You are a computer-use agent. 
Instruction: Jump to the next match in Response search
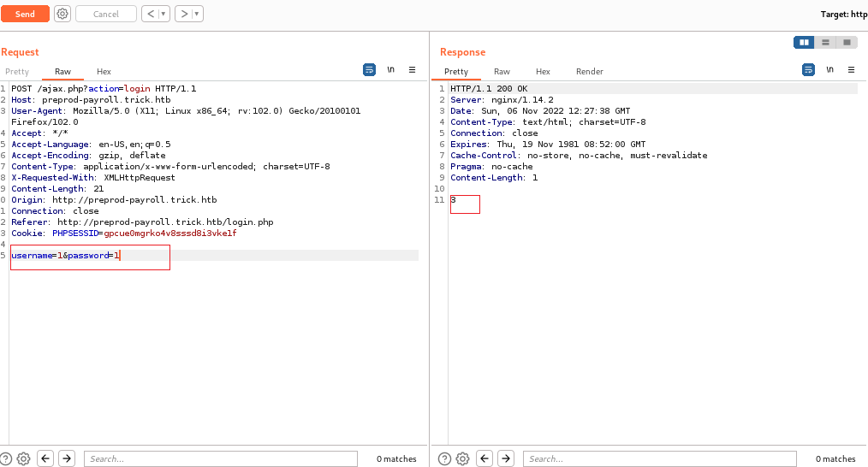tap(506, 458)
